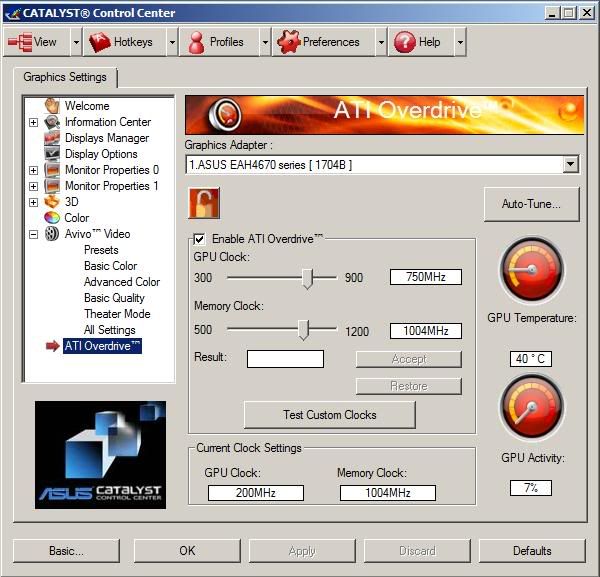Expand the 3D tree node
Viewport: 600px width, 577px height.
pyautogui.click(x=34, y=202)
